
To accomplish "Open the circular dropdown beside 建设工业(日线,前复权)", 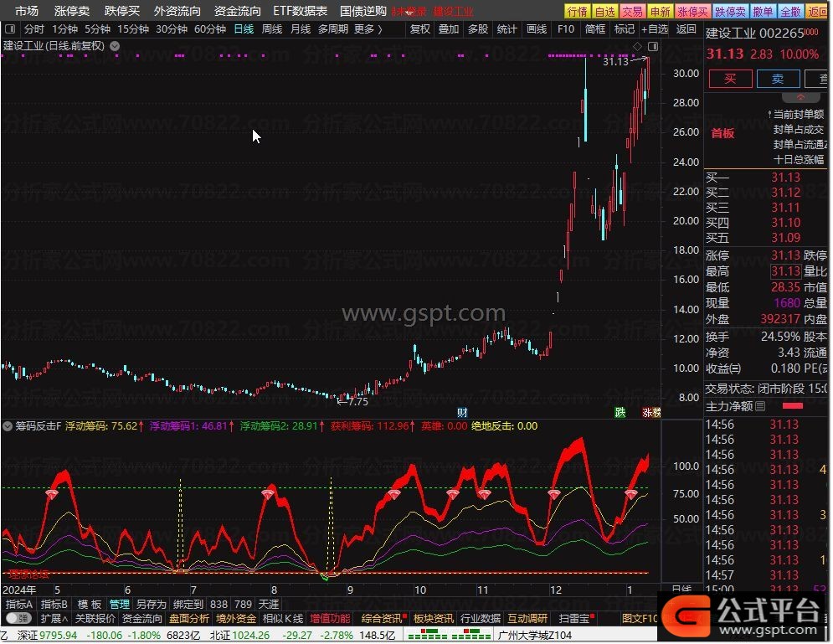I will 114,46.
